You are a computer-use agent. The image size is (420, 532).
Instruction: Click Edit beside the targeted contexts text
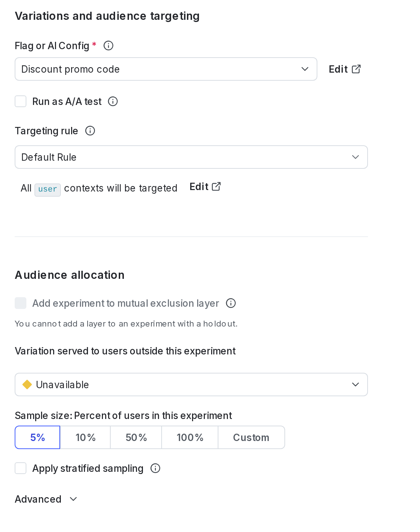click(x=199, y=186)
